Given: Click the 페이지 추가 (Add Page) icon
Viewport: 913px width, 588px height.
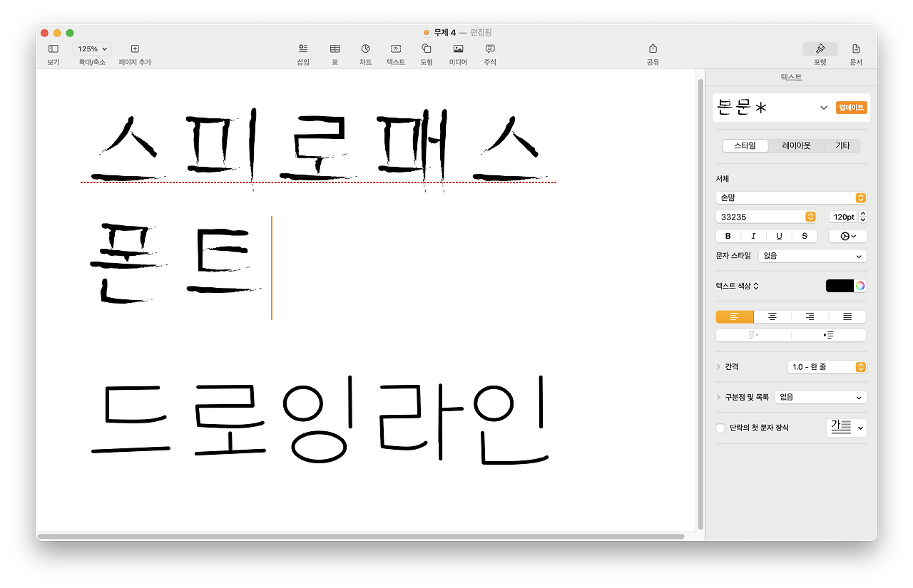Looking at the screenshot, I should click(x=135, y=48).
